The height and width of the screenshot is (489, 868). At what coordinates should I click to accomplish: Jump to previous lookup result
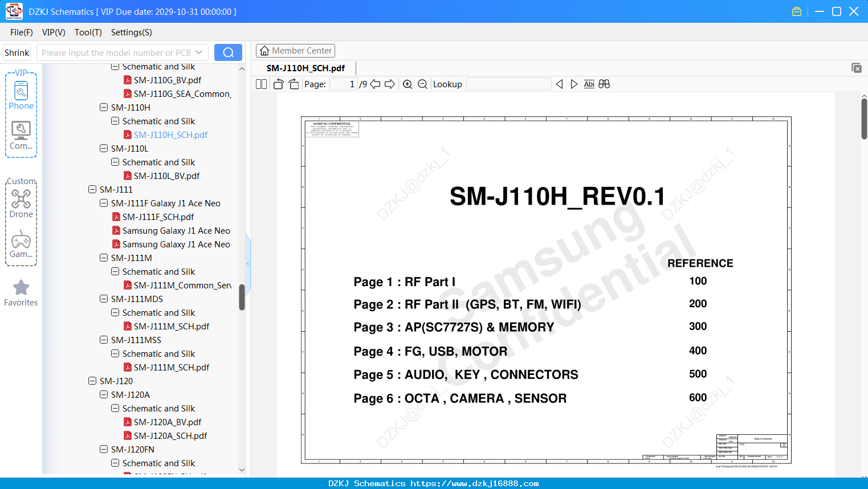pos(559,84)
